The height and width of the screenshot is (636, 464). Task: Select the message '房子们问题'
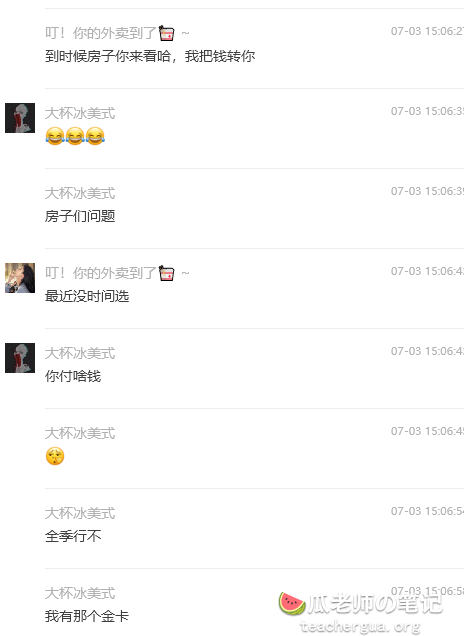[80, 216]
